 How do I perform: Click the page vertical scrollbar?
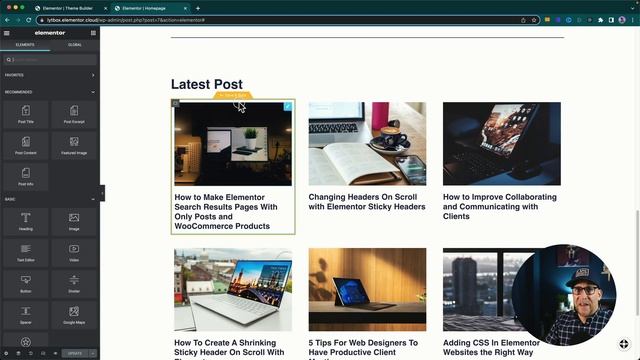pos(637,262)
